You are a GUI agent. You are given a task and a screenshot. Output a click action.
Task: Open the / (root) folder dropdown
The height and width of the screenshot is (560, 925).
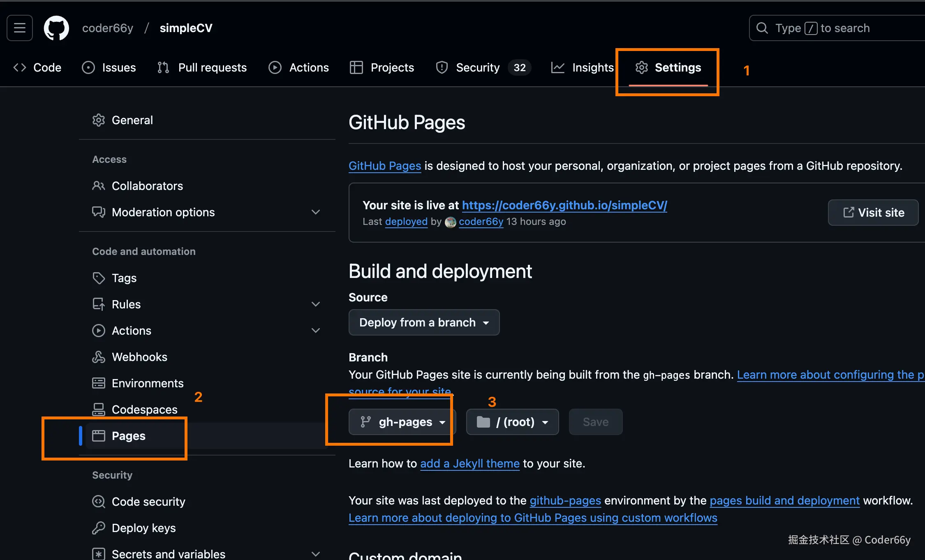click(x=512, y=422)
